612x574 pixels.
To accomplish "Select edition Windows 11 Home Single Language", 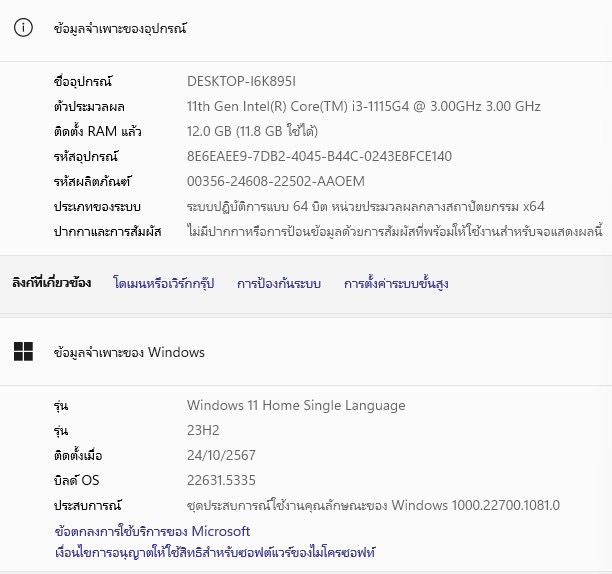I will (x=296, y=405).
